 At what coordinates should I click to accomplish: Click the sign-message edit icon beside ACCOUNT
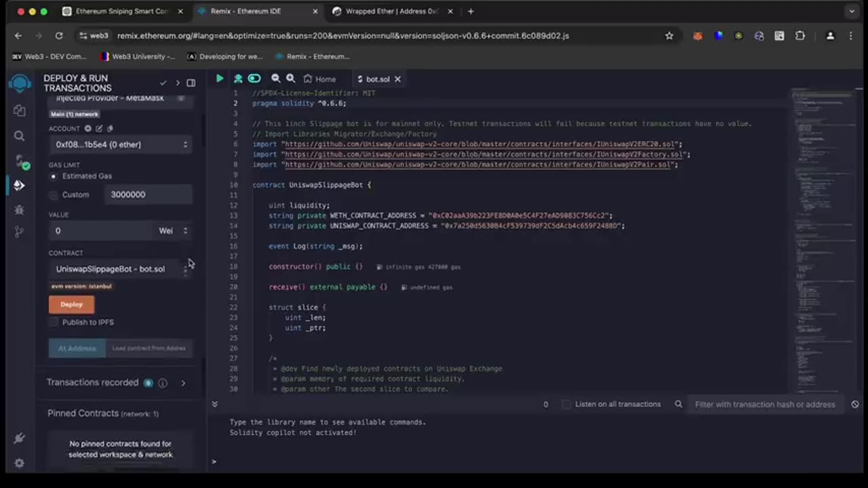click(99, 128)
